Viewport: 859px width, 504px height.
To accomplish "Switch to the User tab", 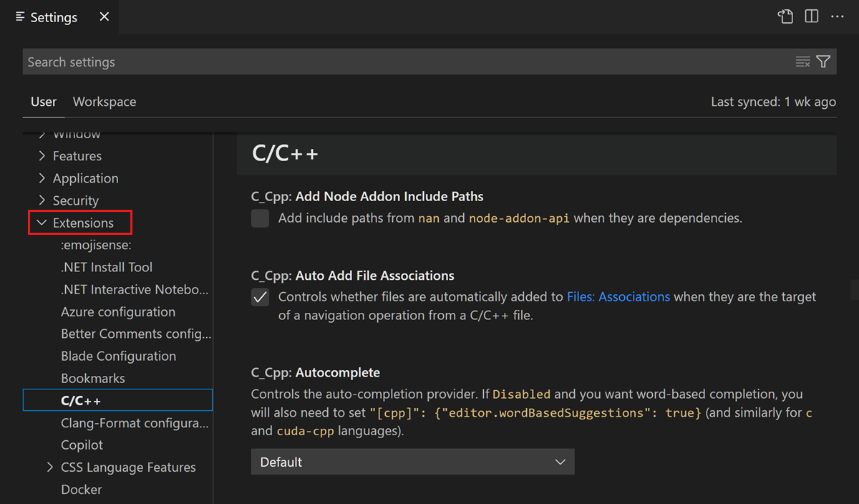I will point(43,102).
